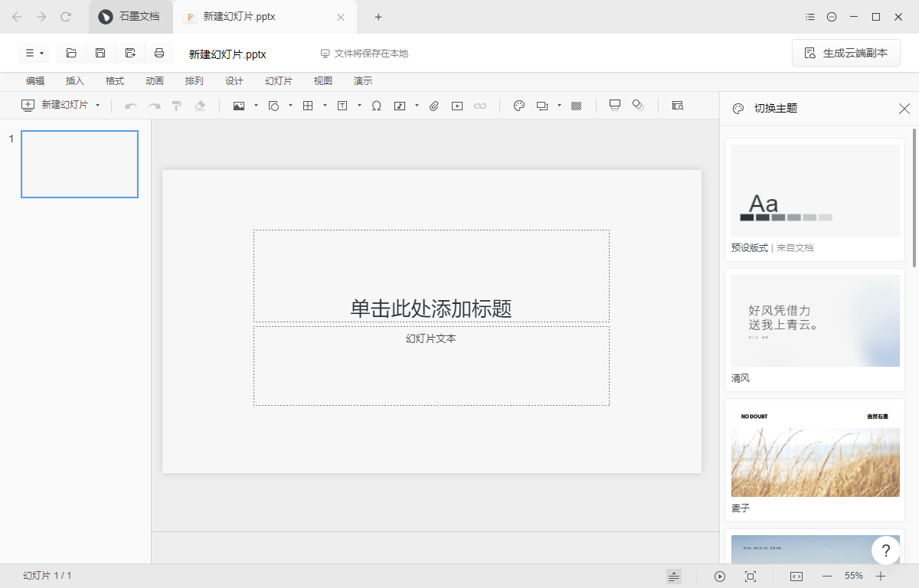This screenshot has width=919, height=588.
Task: Open the main menu with the hamburger icon
Action: [x=31, y=53]
